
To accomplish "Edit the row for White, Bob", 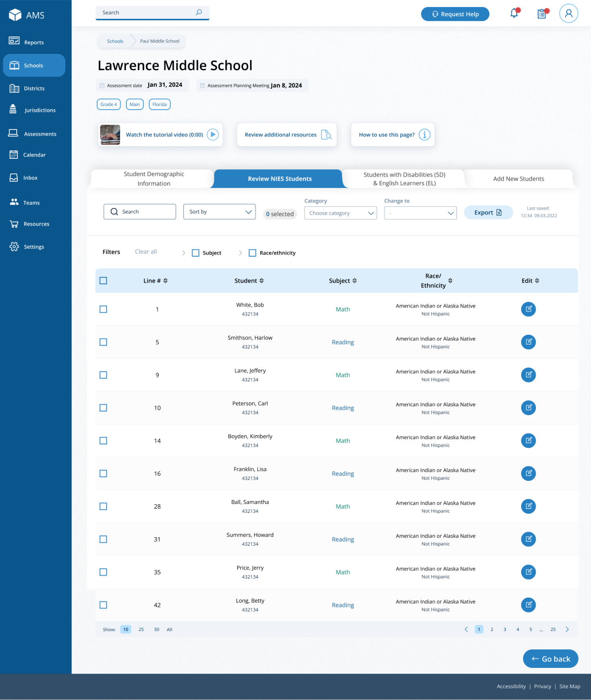I will 528,309.
